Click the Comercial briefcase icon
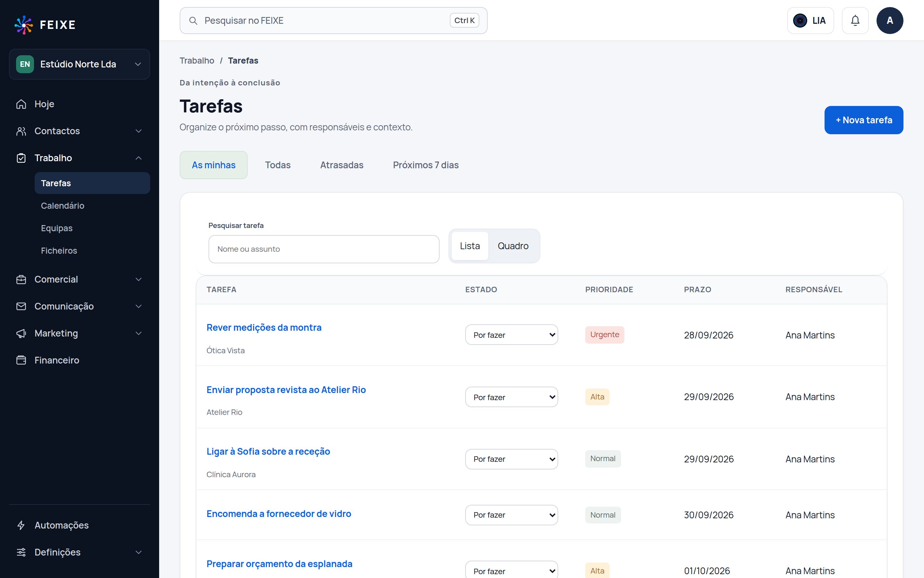The image size is (924, 578). point(21,279)
